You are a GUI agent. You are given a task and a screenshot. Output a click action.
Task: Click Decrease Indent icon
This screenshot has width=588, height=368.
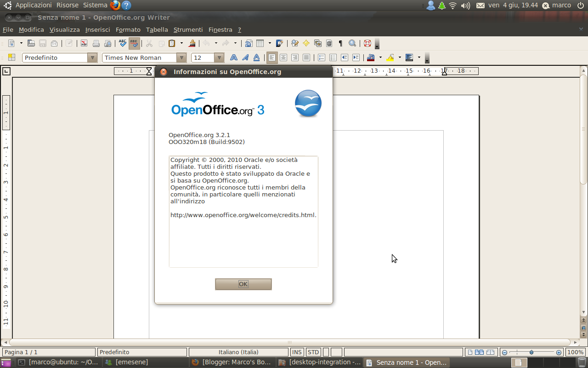click(x=345, y=57)
